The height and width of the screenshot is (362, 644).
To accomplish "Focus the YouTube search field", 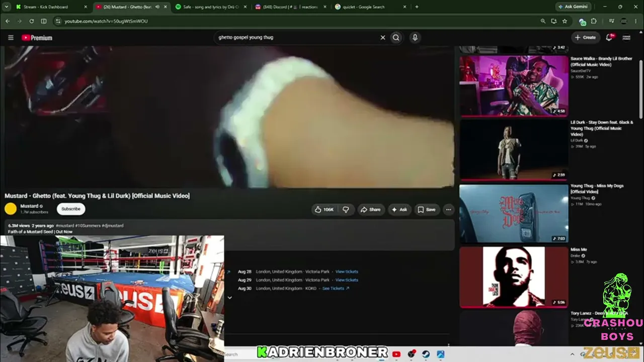I will coord(297,37).
